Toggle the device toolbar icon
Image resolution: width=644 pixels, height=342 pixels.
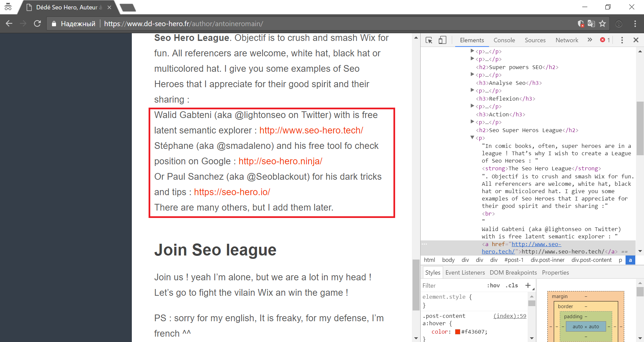(442, 40)
